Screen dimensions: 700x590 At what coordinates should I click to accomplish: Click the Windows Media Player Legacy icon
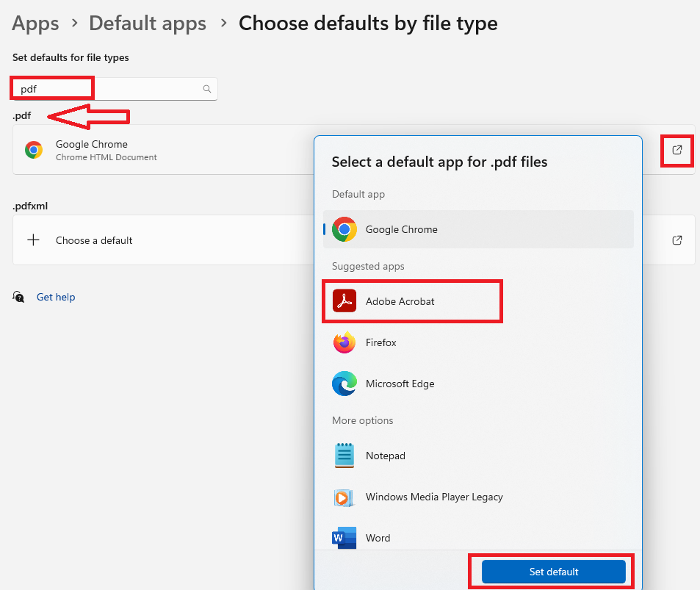pyautogui.click(x=344, y=497)
